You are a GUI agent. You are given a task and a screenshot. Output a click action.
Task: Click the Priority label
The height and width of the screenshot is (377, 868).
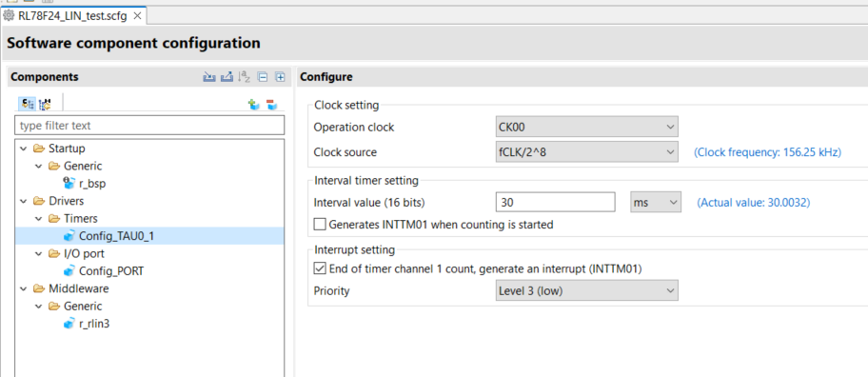coord(331,290)
